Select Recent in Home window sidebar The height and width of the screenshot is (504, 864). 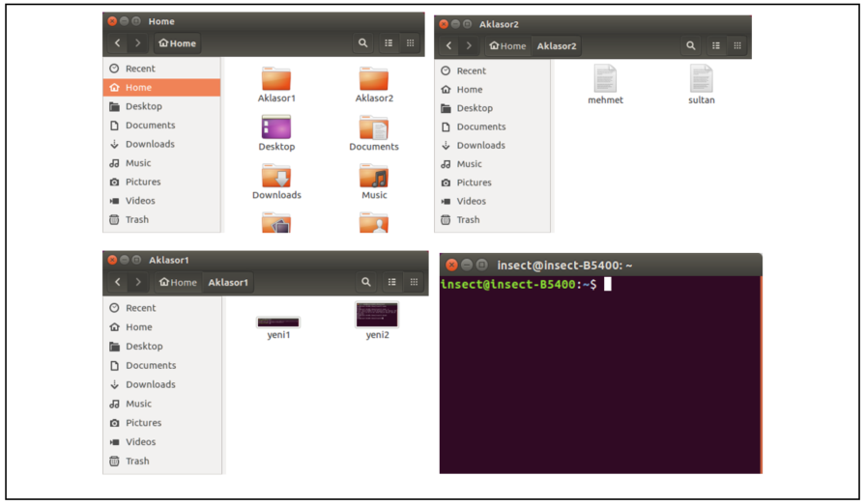[161, 69]
